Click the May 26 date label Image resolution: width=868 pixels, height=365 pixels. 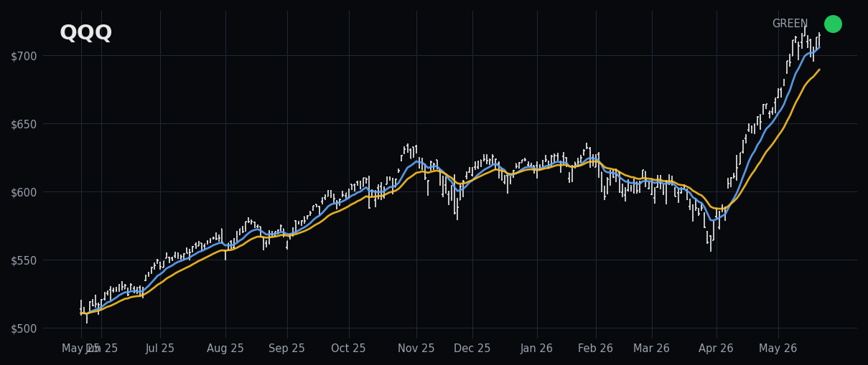tap(778, 349)
